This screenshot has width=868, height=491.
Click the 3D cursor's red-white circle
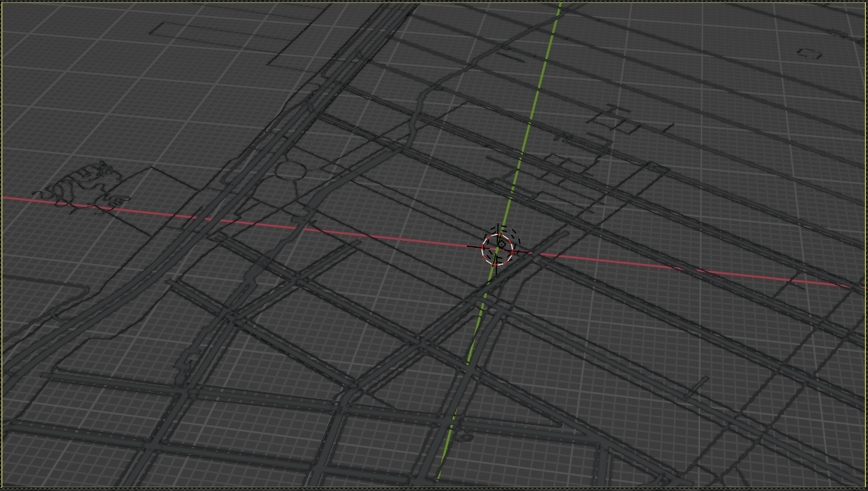tap(497, 249)
